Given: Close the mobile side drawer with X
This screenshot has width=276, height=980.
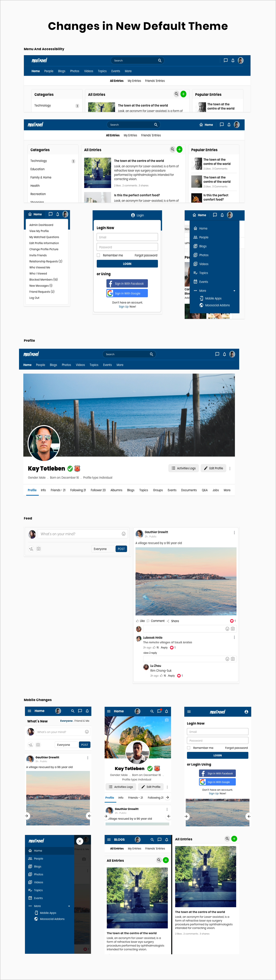Looking at the screenshot, I should pyautogui.click(x=80, y=841).
